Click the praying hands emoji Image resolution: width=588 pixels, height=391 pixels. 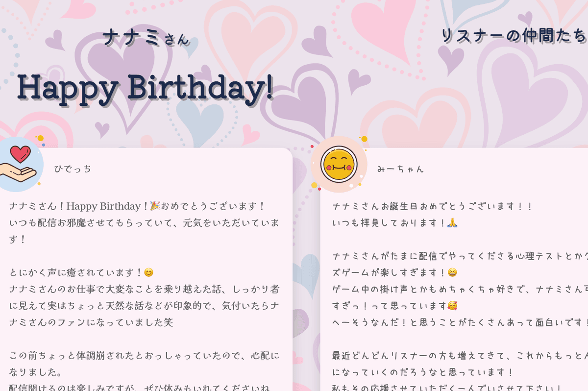(452, 223)
